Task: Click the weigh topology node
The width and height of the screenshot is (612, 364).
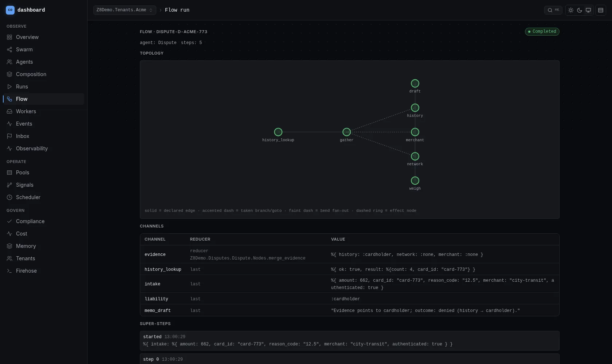Action: tap(415, 181)
